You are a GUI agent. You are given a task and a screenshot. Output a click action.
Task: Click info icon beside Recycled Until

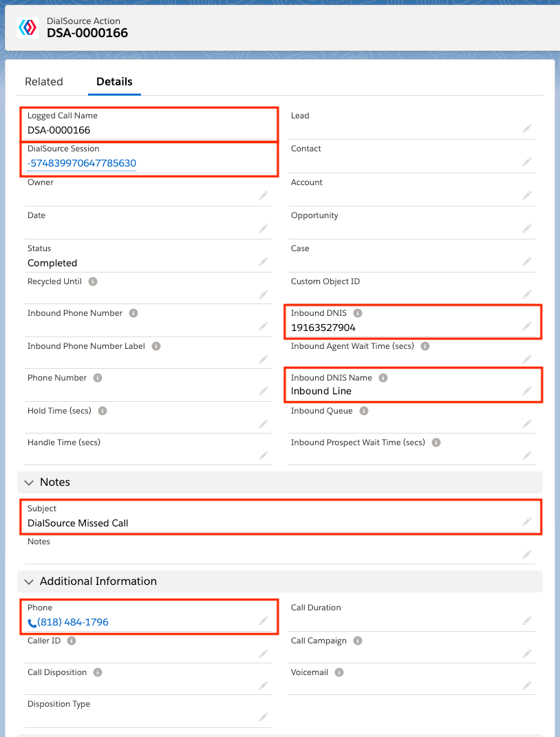click(93, 281)
